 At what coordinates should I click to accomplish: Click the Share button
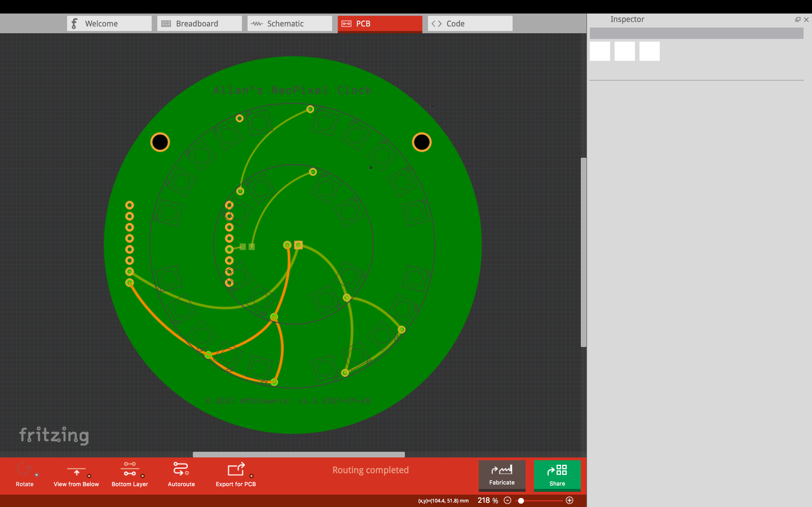coord(557,475)
